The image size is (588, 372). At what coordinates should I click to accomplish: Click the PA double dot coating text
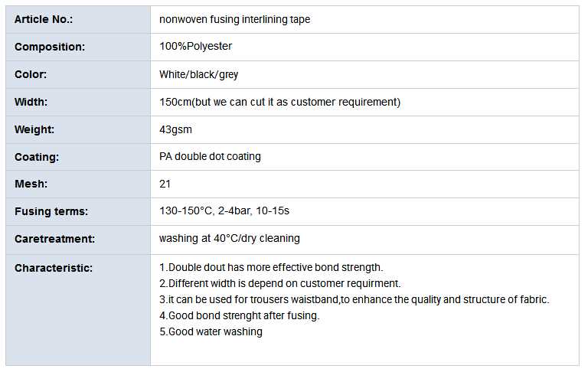click(x=210, y=157)
